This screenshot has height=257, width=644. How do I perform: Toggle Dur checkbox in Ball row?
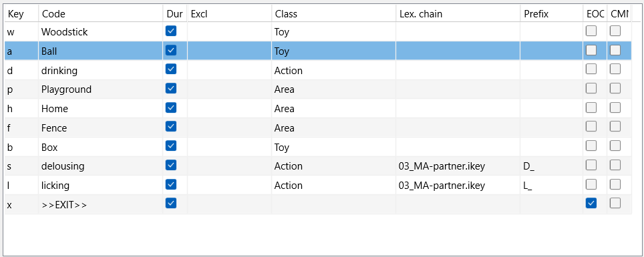pos(171,51)
